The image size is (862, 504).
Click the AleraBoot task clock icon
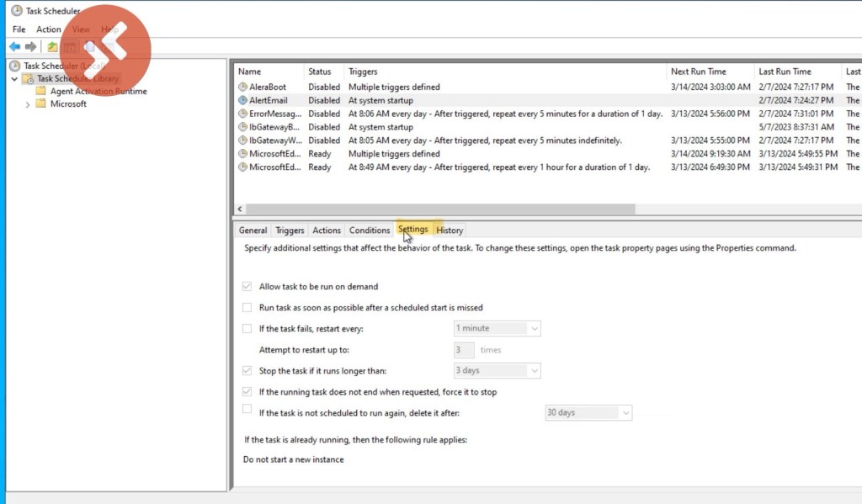tap(243, 87)
